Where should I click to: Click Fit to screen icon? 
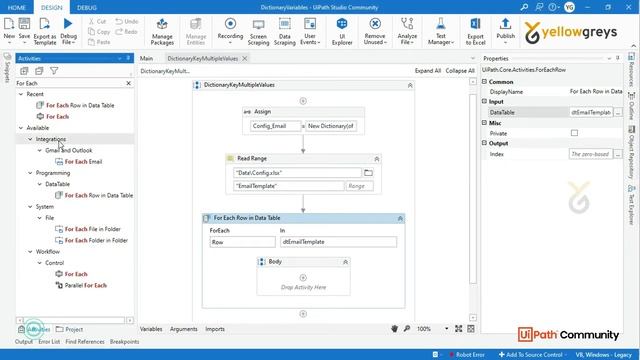[458, 329]
